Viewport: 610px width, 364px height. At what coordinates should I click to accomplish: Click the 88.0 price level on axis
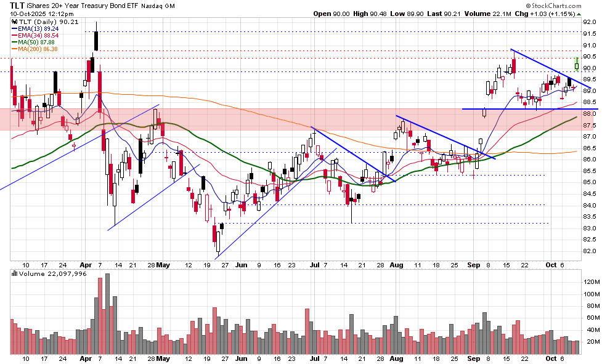(x=590, y=114)
